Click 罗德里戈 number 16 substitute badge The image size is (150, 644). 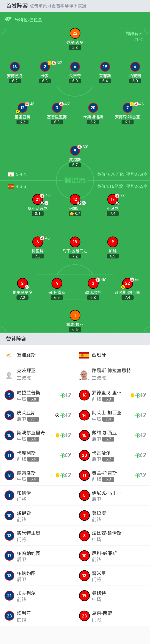[x=84, y=395]
